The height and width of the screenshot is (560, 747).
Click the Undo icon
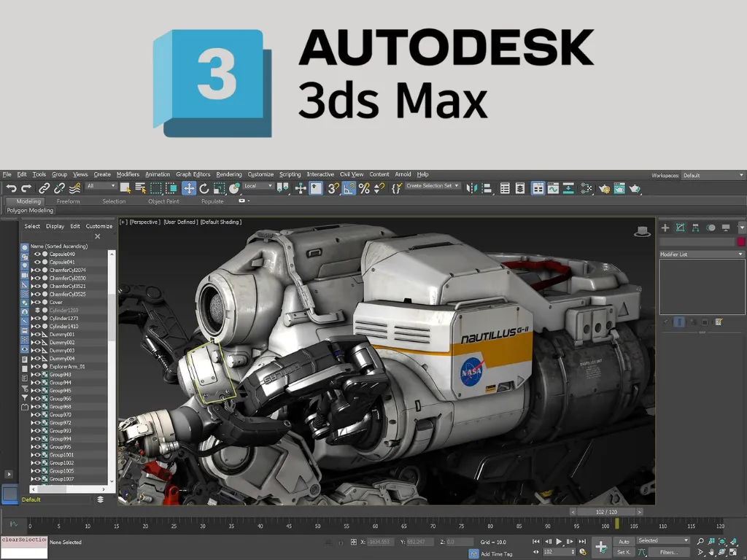[12, 187]
